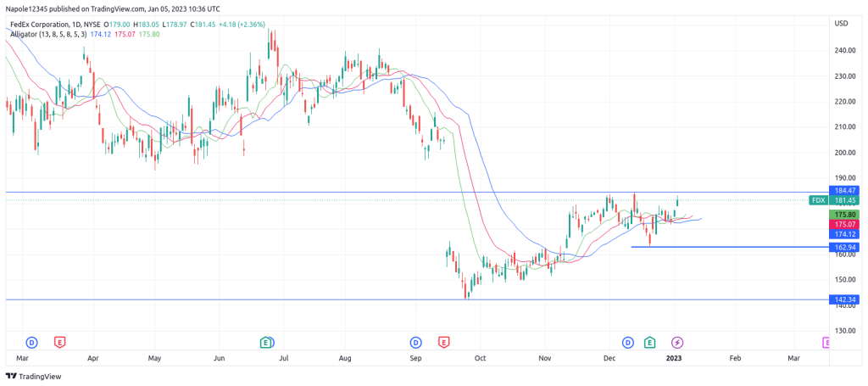Open the dividend marker above Sep
The height and width of the screenshot is (386, 868).
(x=415, y=343)
